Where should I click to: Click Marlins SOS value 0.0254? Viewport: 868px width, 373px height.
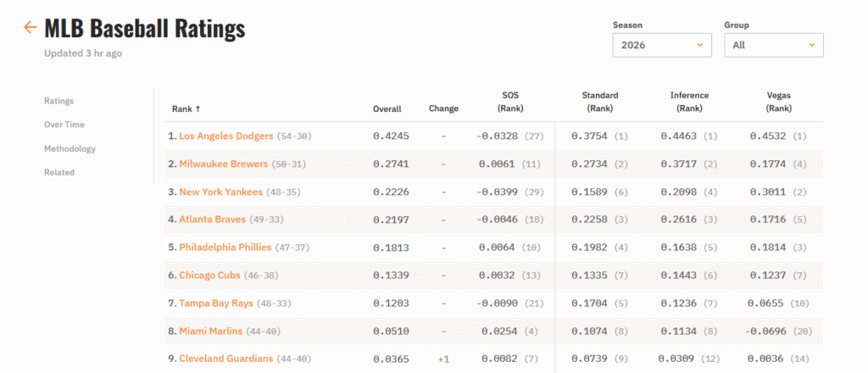(499, 331)
